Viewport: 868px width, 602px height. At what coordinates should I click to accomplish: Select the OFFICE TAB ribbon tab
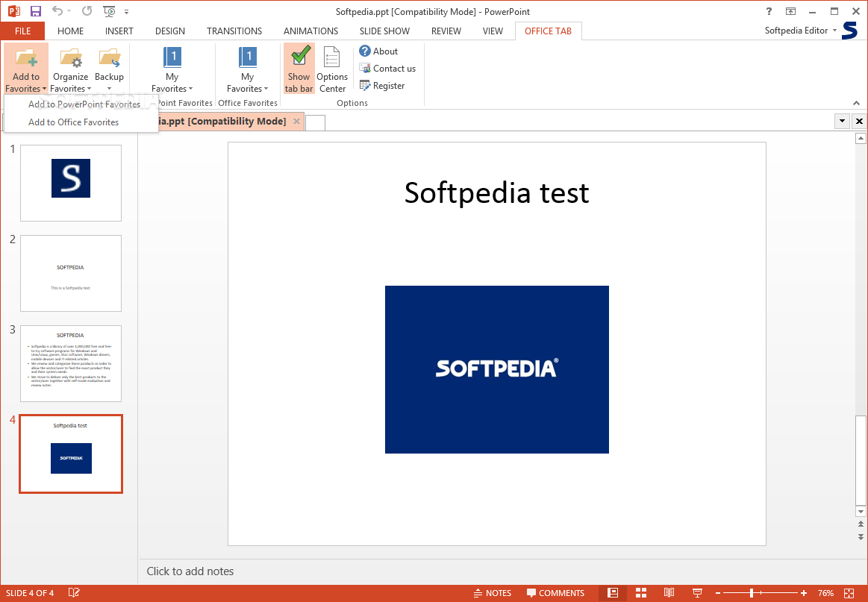point(548,31)
